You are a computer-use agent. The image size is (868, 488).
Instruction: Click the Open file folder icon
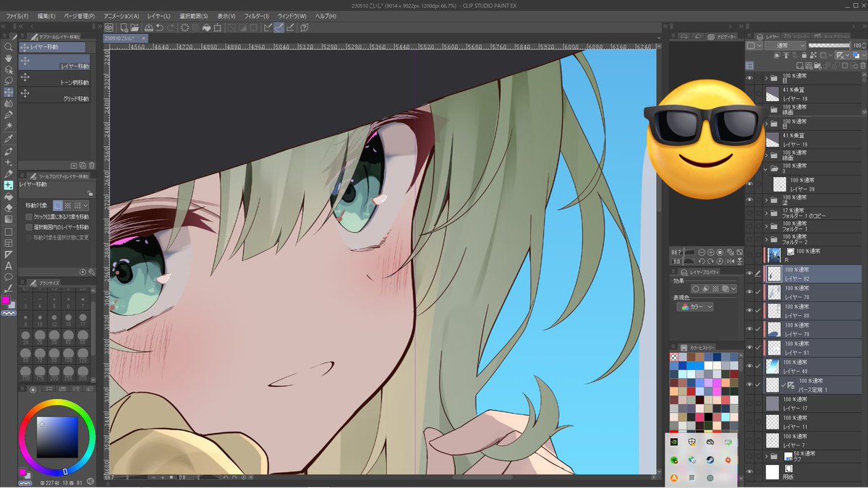pos(135,27)
